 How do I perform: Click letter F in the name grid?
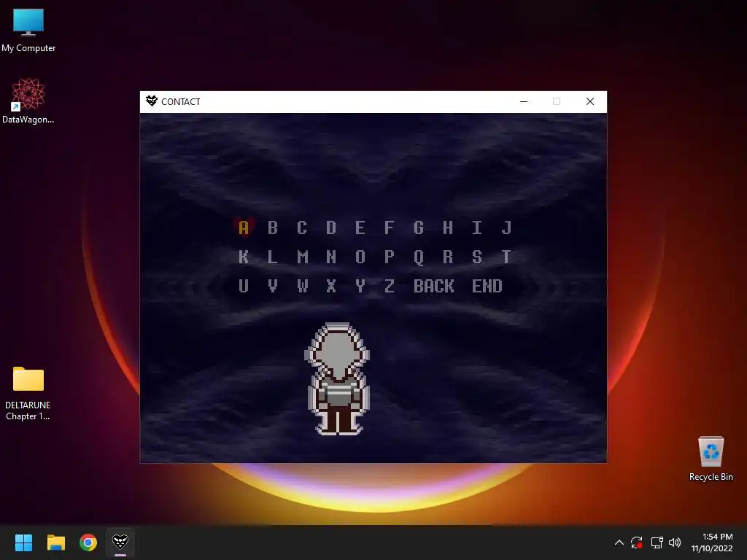coord(390,227)
